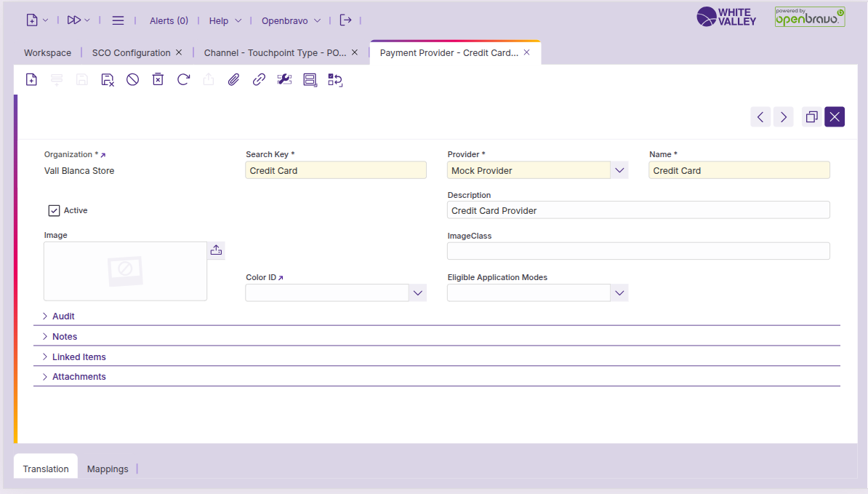
Task: Delete the record with the trash icon
Action: point(158,80)
